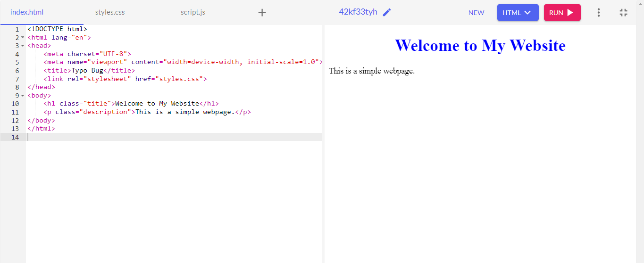Open the script.js tab
Screen dimensions: 644x263
(193, 12)
